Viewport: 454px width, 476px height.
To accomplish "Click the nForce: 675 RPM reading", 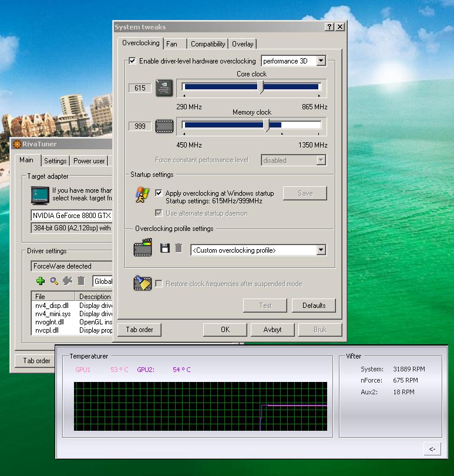I will click(x=389, y=380).
